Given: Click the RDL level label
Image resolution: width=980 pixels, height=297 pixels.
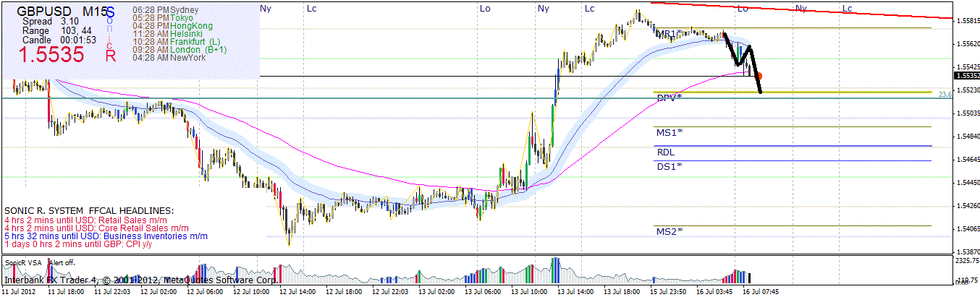Looking at the screenshot, I should coord(665,152).
